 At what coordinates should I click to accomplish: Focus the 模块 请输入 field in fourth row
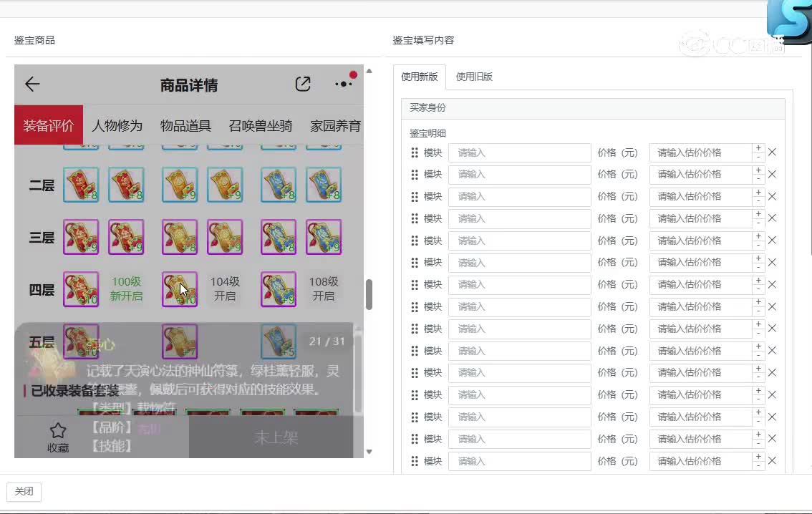(519, 218)
